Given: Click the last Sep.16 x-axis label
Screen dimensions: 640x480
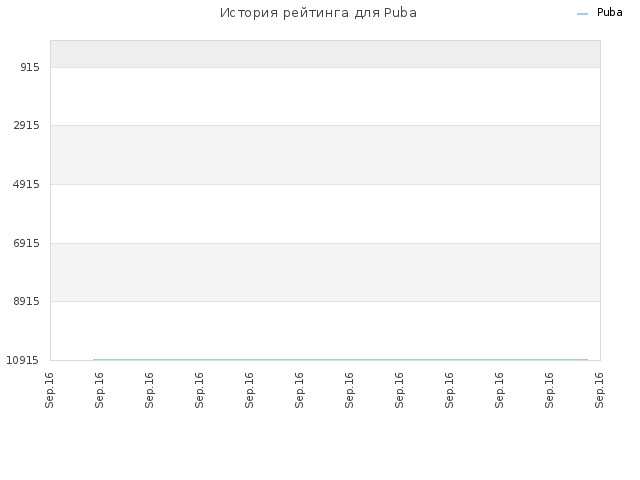Looking at the screenshot, I should pyautogui.click(x=599, y=390).
